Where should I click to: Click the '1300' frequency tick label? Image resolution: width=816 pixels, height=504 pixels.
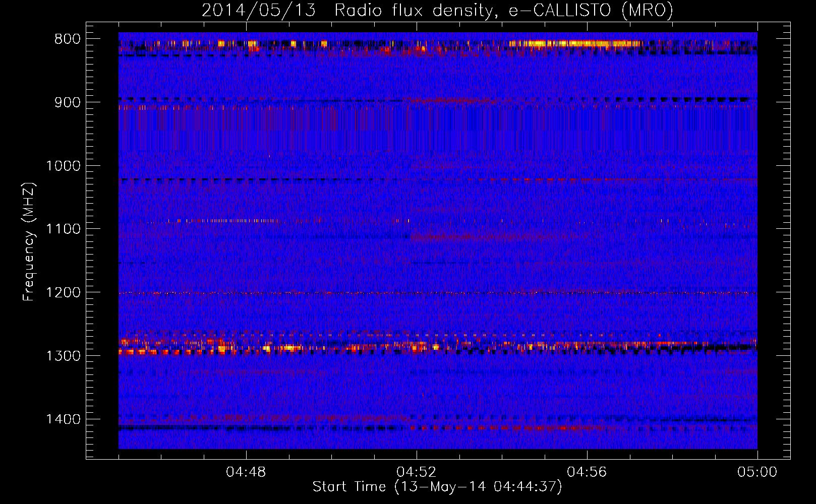[63, 356]
